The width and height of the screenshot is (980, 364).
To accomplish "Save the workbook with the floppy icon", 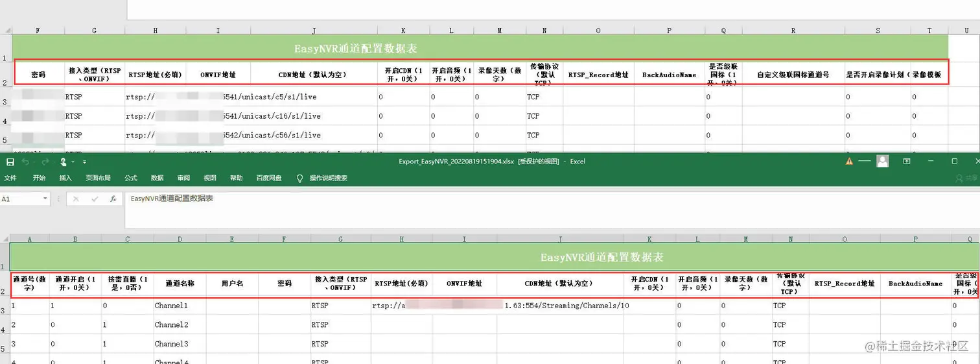I will (10, 162).
